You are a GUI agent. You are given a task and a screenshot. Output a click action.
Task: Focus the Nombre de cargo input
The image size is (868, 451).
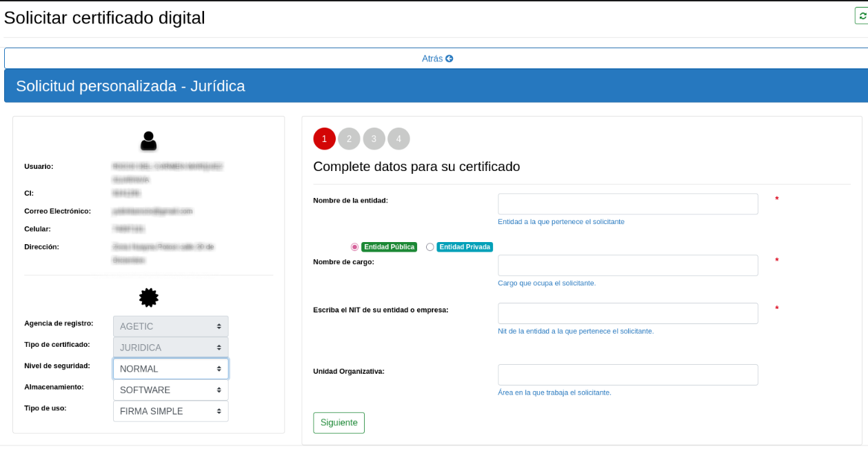[627, 265]
